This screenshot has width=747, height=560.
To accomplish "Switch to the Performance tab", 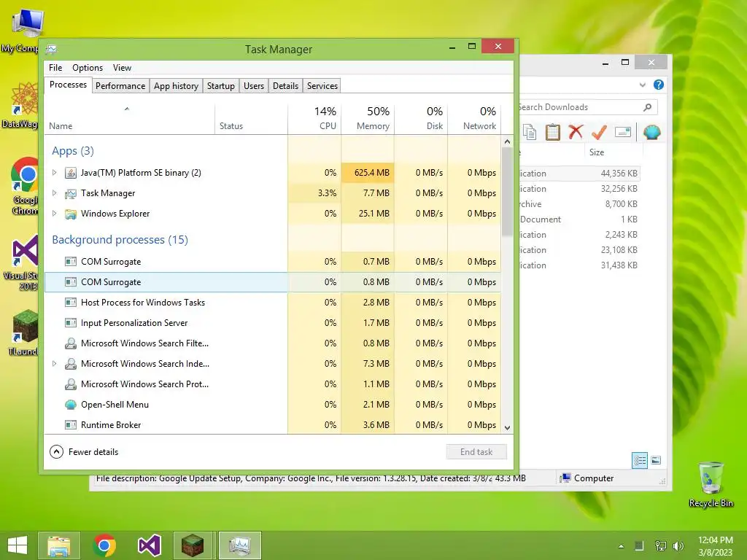I will pos(120,86).
